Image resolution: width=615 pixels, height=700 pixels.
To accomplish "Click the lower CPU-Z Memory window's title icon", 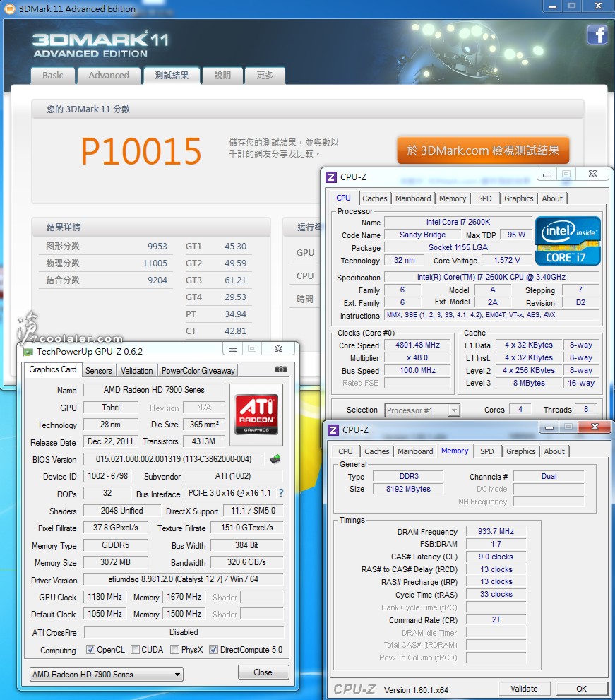I will 333,430.
